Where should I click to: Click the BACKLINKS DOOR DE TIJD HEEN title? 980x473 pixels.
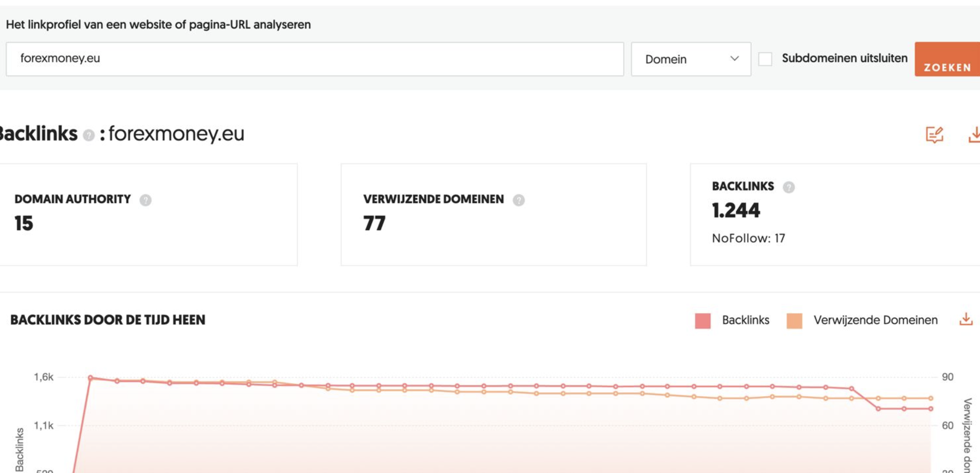click(x=108, y=320)
